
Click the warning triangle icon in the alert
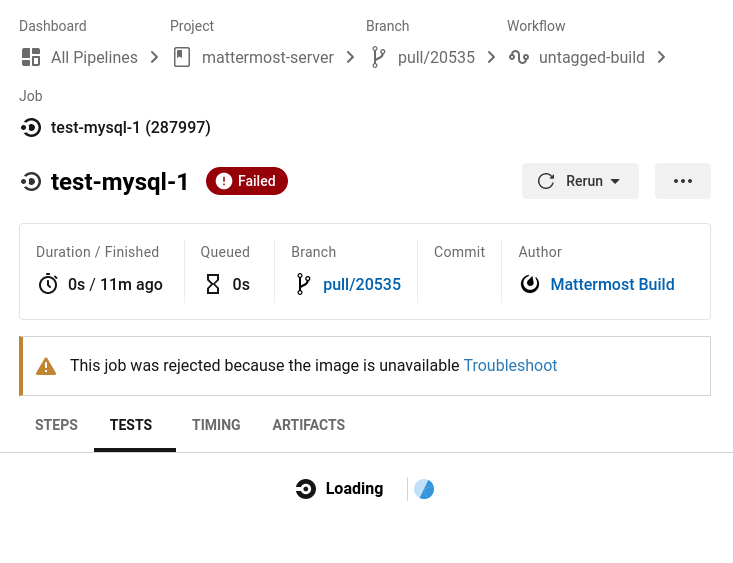tap(46, 366)
